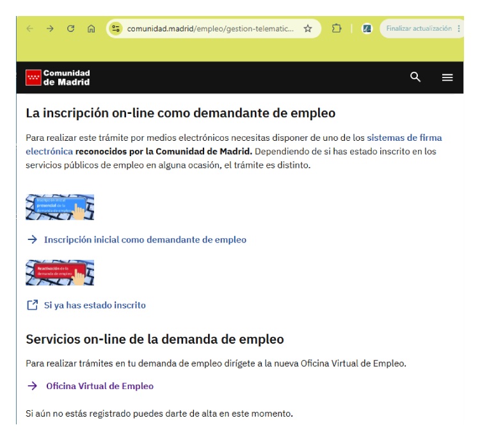The height and width of the screenshot is (448, 480).
Task: Click heading La inscripción on-line como demandante
Action: click(x=180, y=113)
